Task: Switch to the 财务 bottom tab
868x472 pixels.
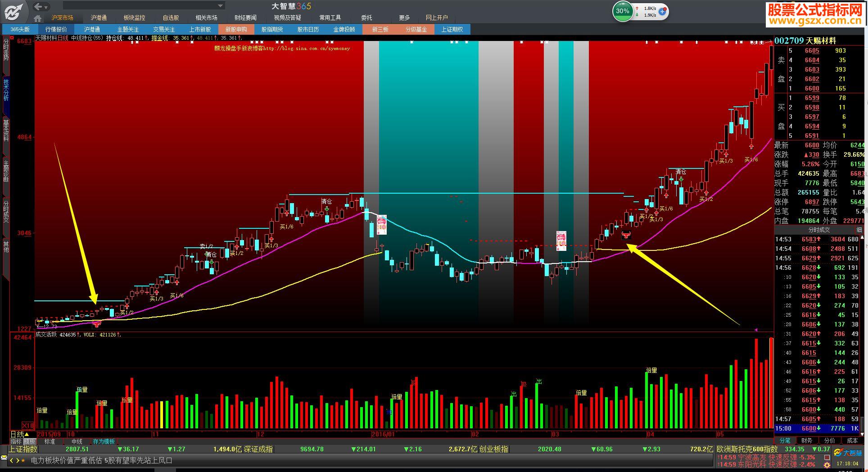Action: 807,440
